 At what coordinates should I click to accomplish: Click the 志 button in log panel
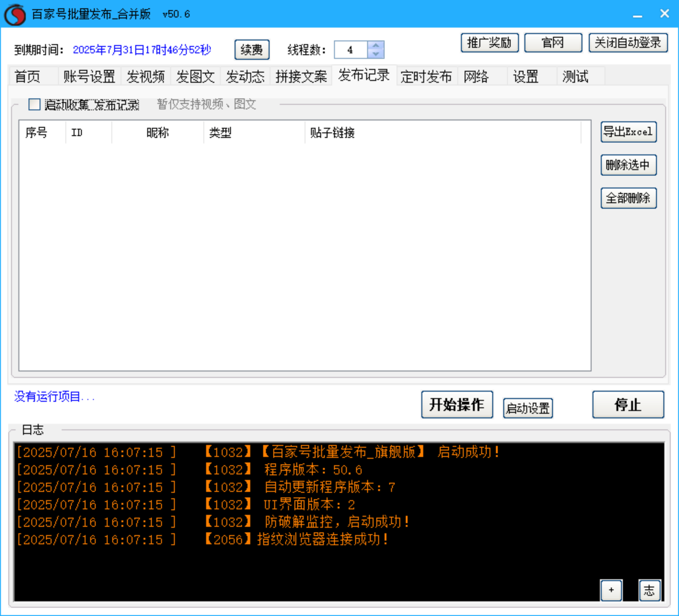650,590
